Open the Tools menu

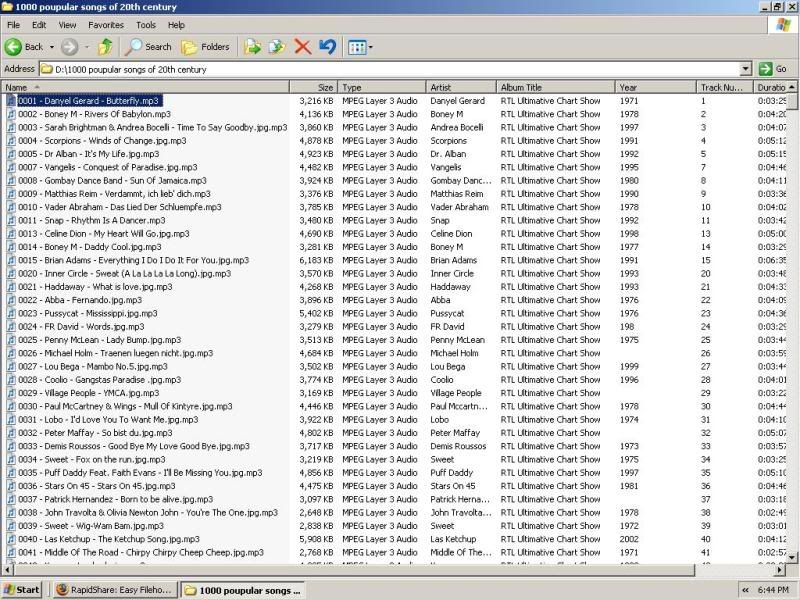[x=146, y=24]
